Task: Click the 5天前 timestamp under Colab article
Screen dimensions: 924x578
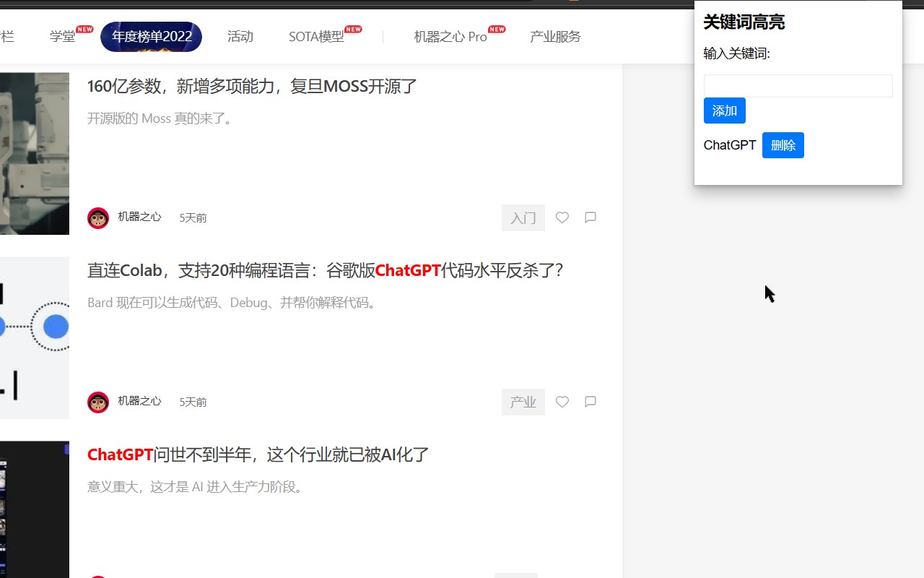Action: tap(193, 402)
